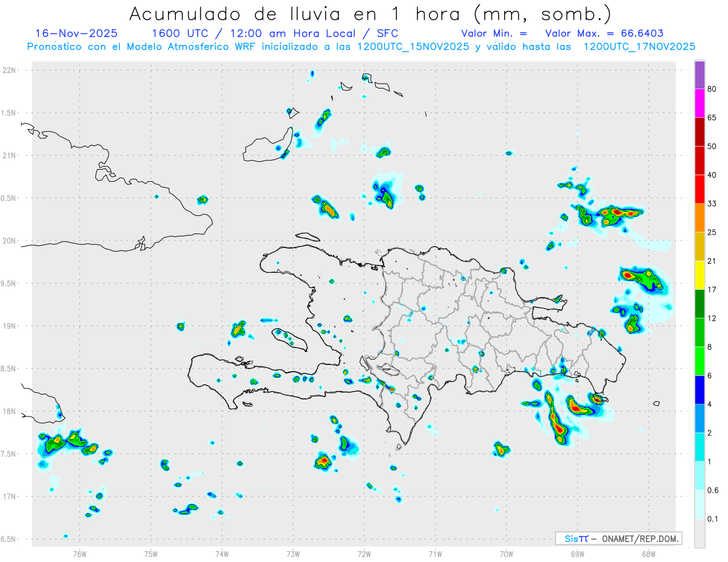Click the 'Valor Min. =' label
Image resolution: width=728 pixels, height=562 pixels.
494,33
